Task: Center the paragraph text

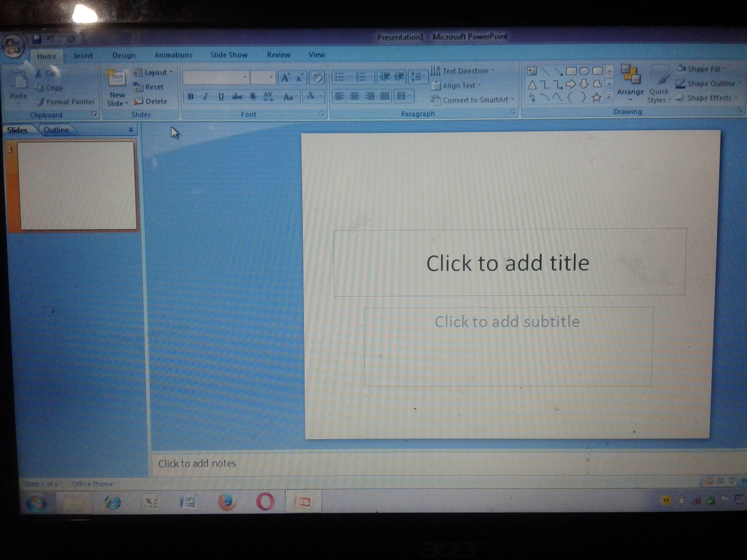Action: (x=355, y=96)
